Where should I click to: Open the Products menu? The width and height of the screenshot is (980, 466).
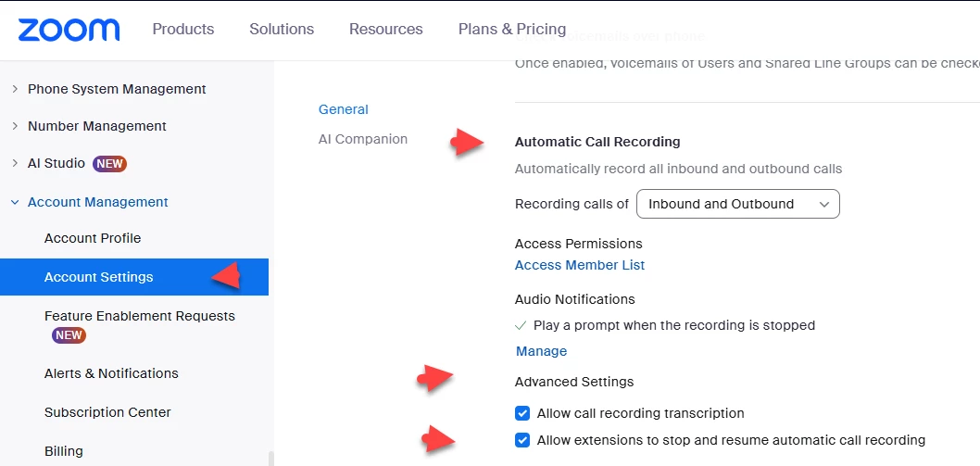point(183,30)
